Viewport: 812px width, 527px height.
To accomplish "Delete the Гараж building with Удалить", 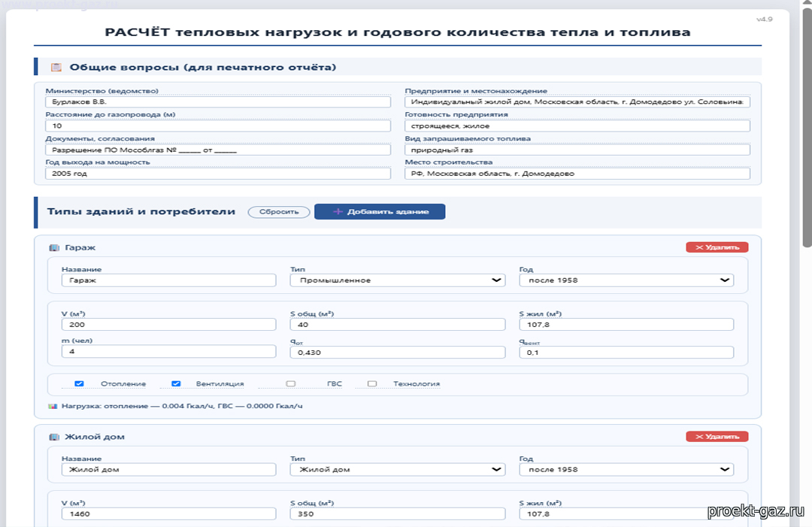I will tap(717, 247).
